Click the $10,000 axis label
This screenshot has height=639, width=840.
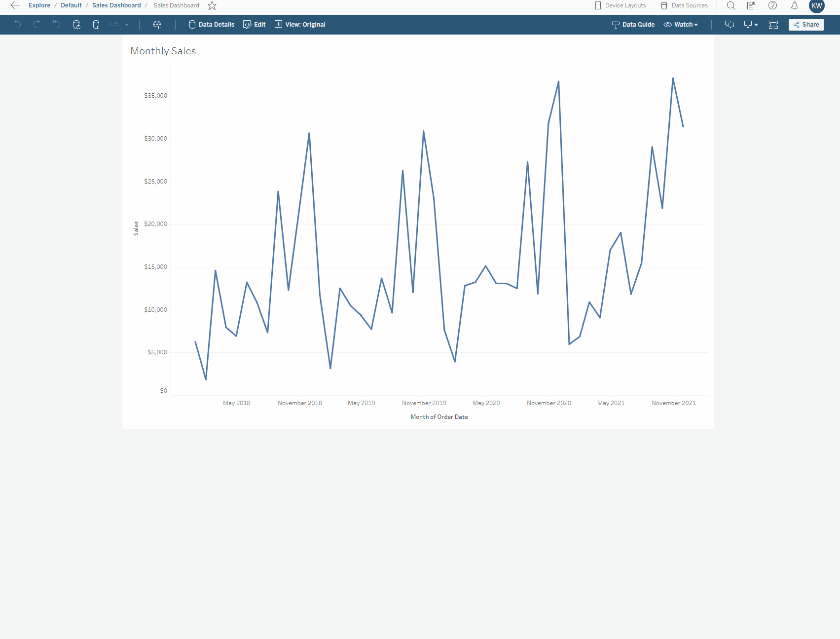[x=155, y=310]
